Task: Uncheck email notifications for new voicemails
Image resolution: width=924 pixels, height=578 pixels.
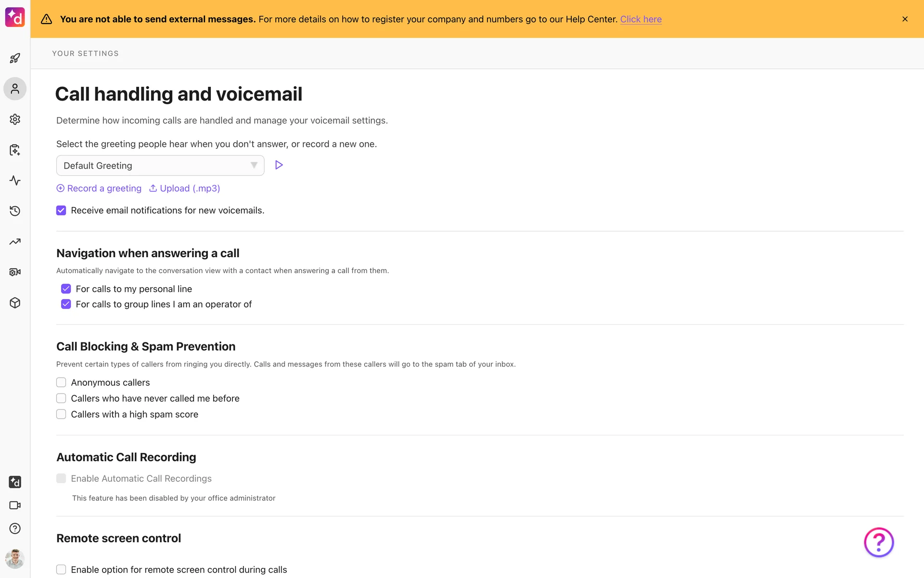Action: tap(61, 210)
